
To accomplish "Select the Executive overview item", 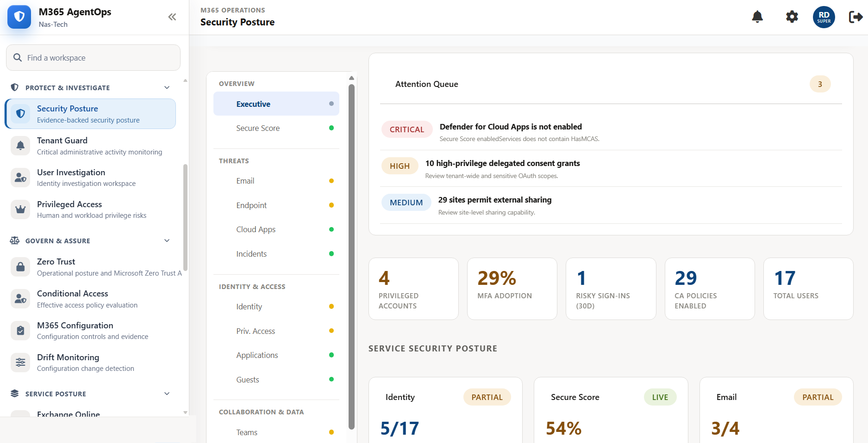I will pyautogui.click(x=276, y=104).
